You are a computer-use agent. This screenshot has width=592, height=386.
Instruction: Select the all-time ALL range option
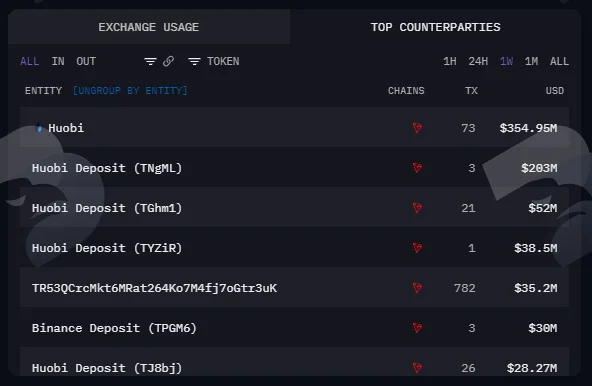click(x=559, y=61)
